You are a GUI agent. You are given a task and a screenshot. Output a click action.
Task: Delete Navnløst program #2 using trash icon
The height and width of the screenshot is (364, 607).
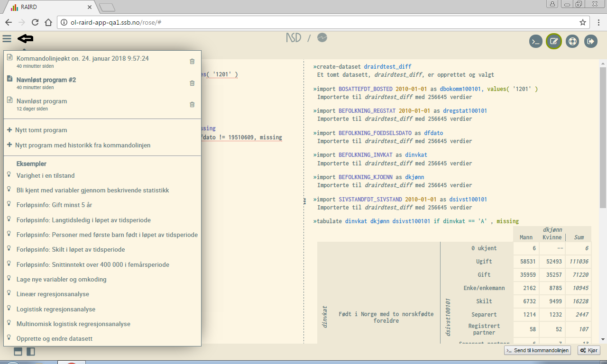(x=192, y=83)
